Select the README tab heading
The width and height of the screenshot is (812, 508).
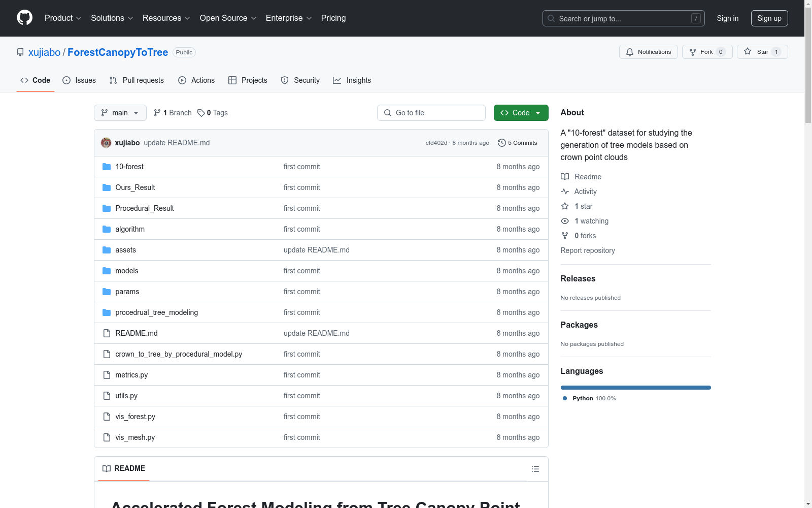click(124, 468)
